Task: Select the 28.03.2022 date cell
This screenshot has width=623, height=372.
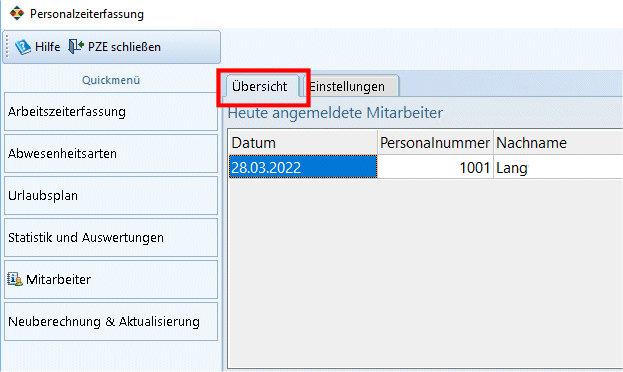Action: point(303,167)
